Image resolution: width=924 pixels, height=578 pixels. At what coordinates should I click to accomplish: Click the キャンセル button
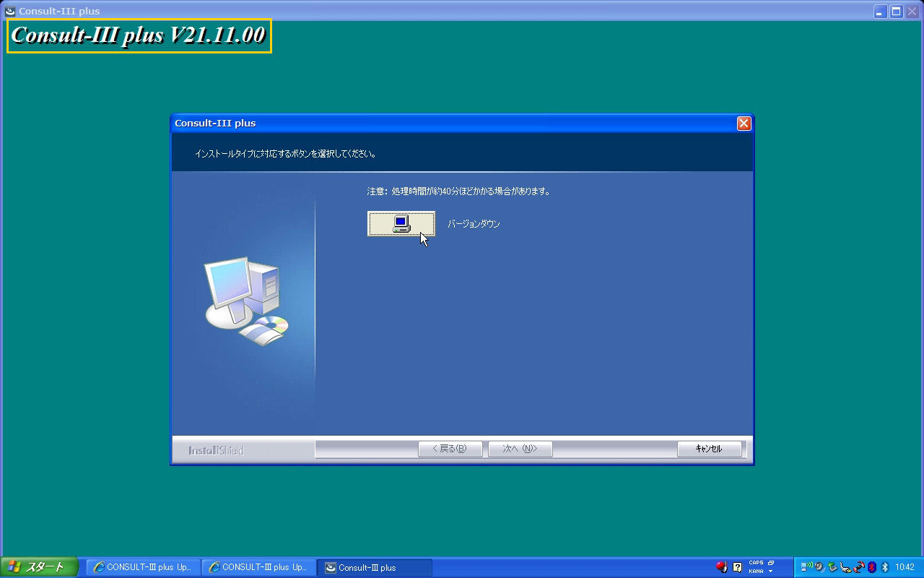click(x=710, y=449)
